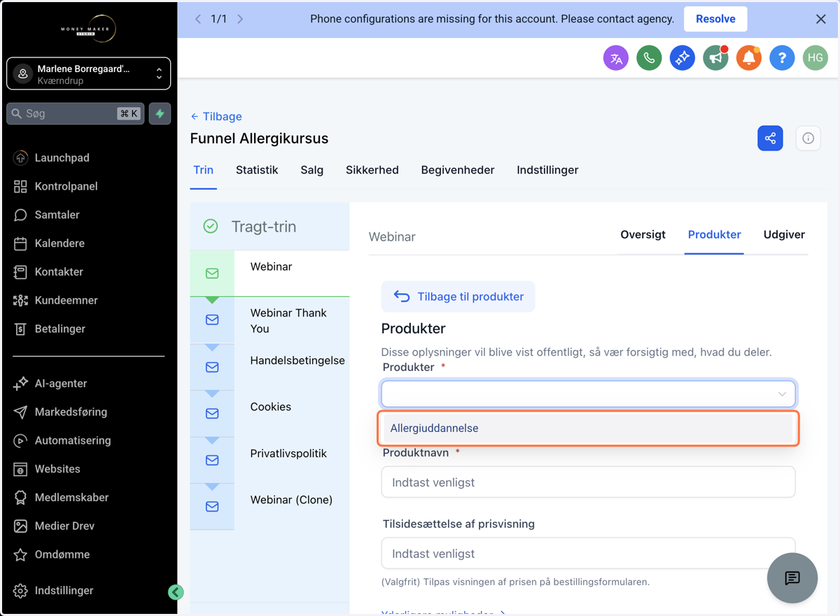
Task: Open the orange notifications bell
Action: click(748, 58)
